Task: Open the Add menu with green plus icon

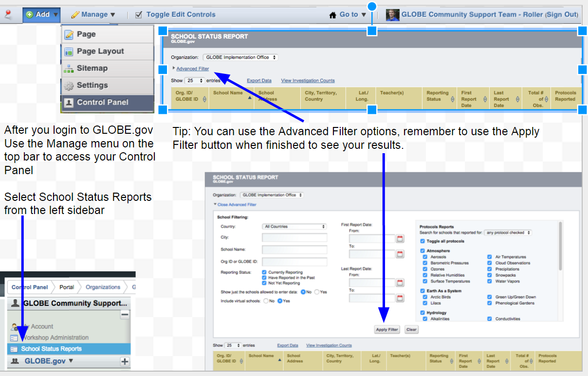Action: 41,15
